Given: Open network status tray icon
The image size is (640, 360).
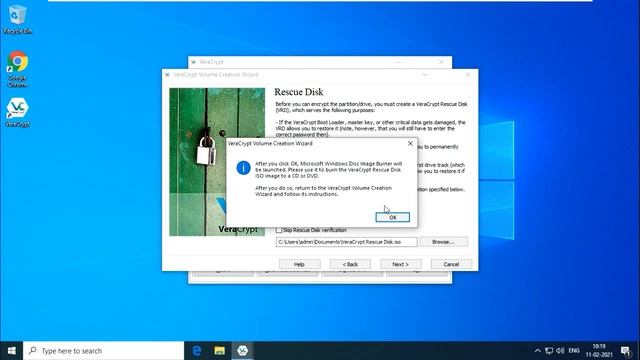Looking at the screenshot, I should [x=549, y=351].
